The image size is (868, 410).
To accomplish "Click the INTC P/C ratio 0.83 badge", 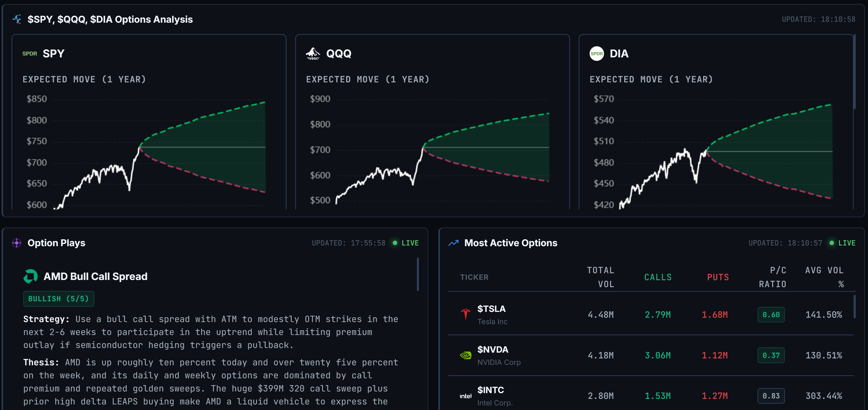I will (771, 396).
